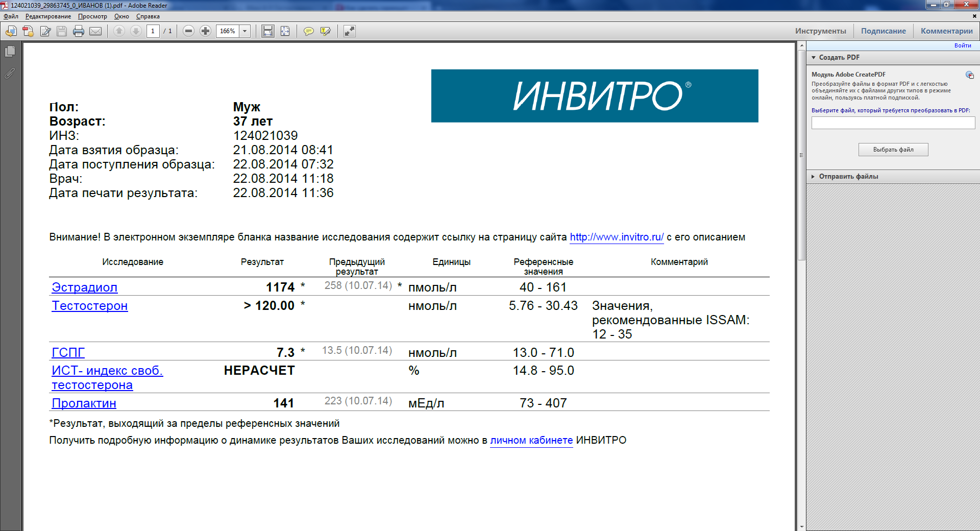The image size is (980, 531).
Task: Open page thumbnails side panel
Action: 10,52
